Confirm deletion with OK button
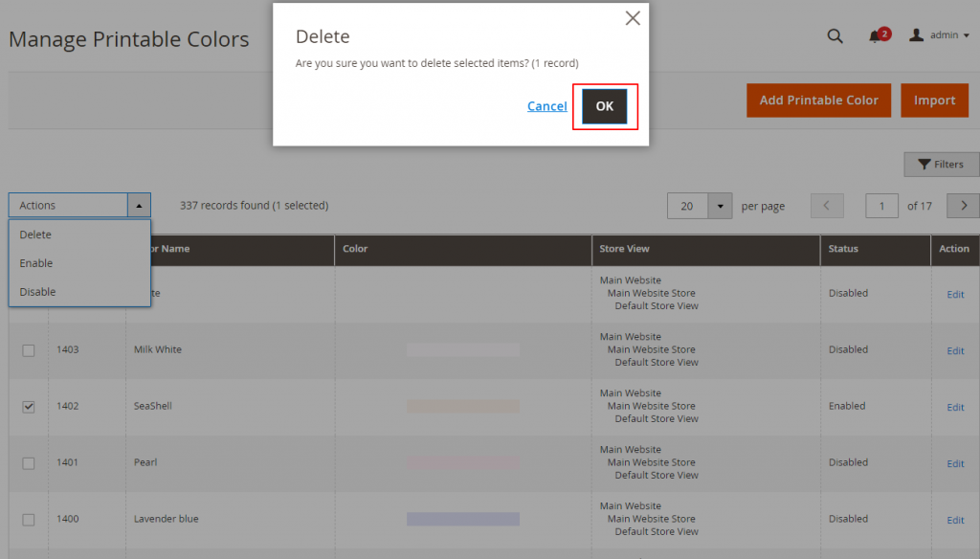Image resolution: width=980 pixels, height=559 pixels. pyautogui.click(x=604, y=106)
